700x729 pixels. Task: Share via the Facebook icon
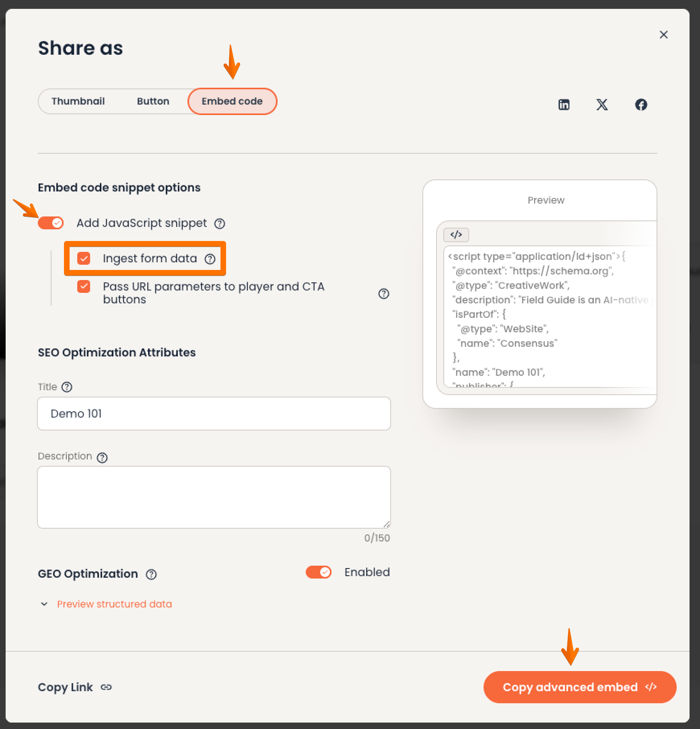[641, 105]
